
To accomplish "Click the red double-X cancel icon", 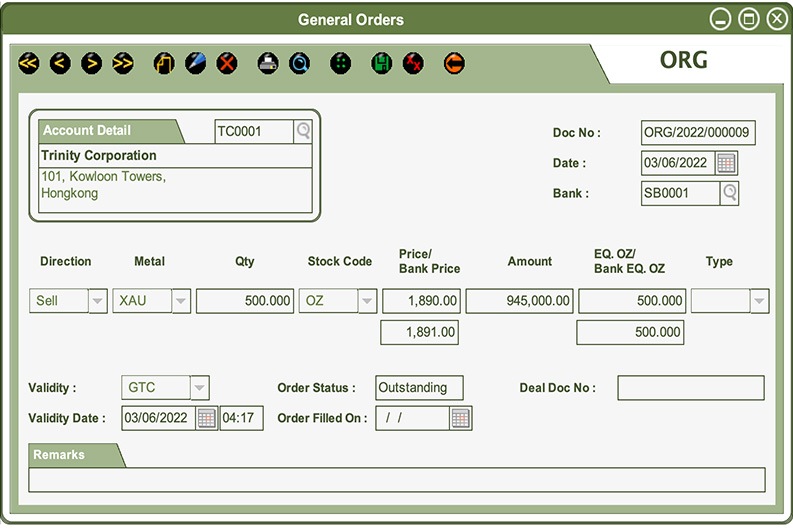I will tap(413, 64).
